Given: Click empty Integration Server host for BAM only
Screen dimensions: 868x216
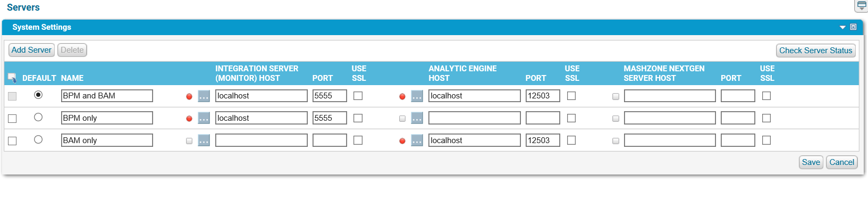Looking at the screenshot, I should pyautogui.click(x=262, y=140).
